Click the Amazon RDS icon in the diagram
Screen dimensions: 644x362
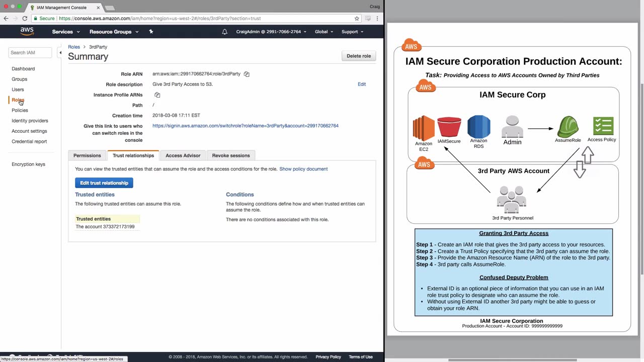tap(478, 127)
